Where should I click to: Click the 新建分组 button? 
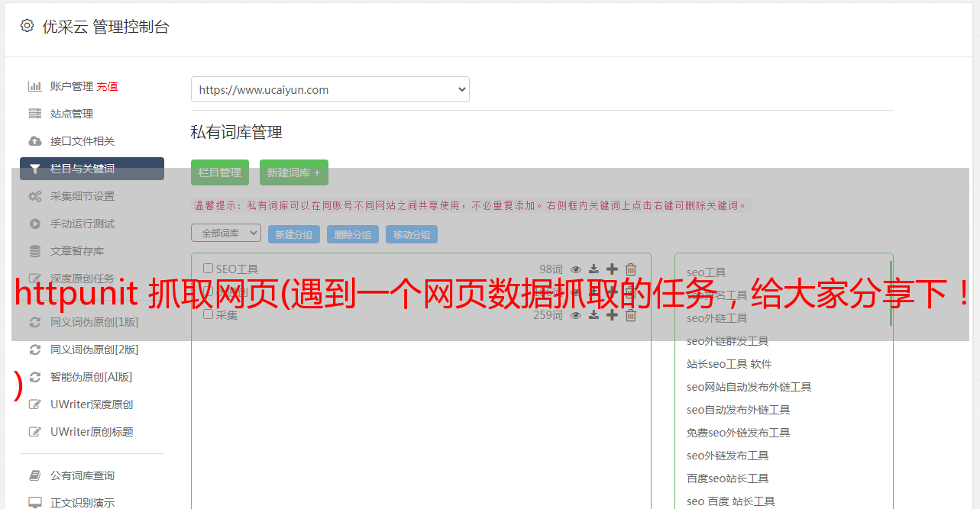(x=294, y=234)
